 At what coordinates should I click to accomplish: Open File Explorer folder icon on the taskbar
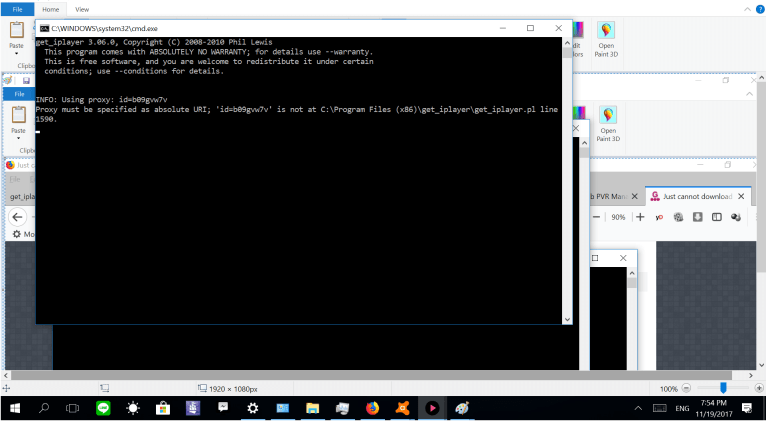tap(313, 408)
